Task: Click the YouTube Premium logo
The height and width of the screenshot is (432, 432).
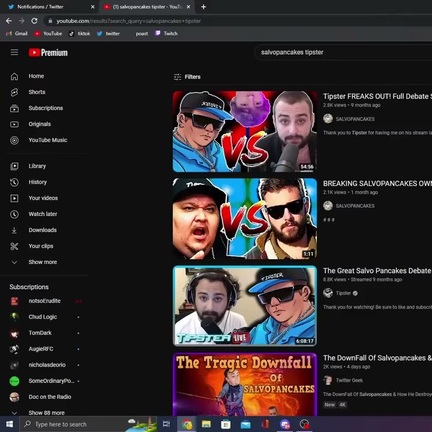Action: click(x=48, y=53)
